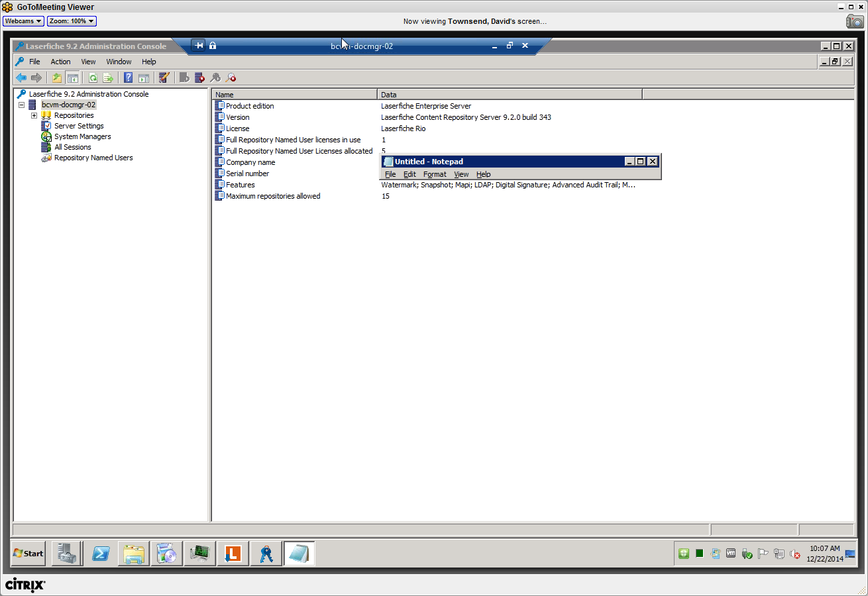Open the File menu in Administration Console
Screen dimensions: 868x596
click(x=34, y=62)
